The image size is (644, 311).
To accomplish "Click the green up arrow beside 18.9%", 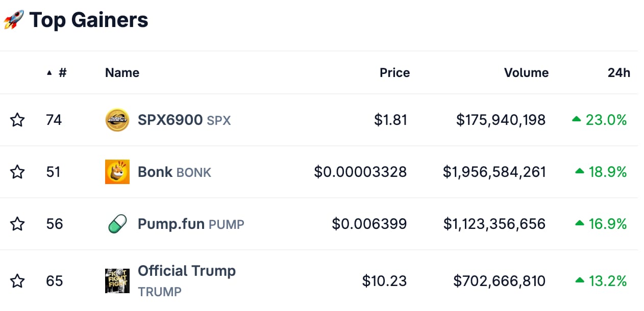I will coord(580,172).
